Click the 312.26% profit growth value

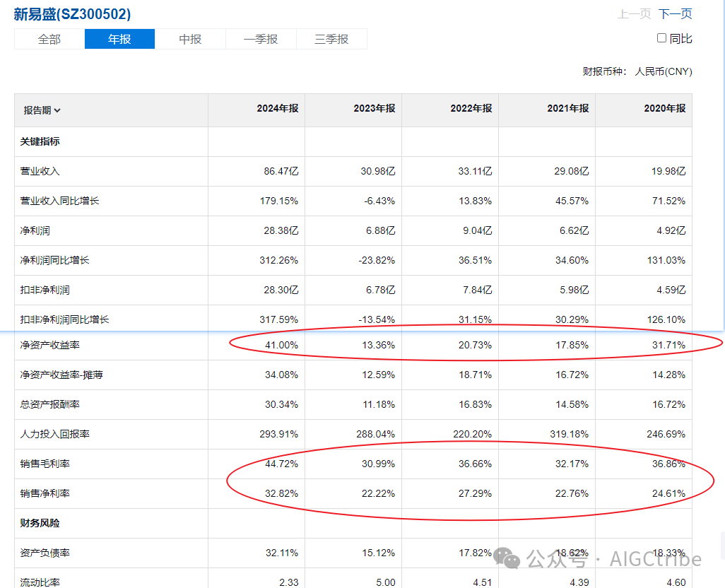(x=279, y=260)
